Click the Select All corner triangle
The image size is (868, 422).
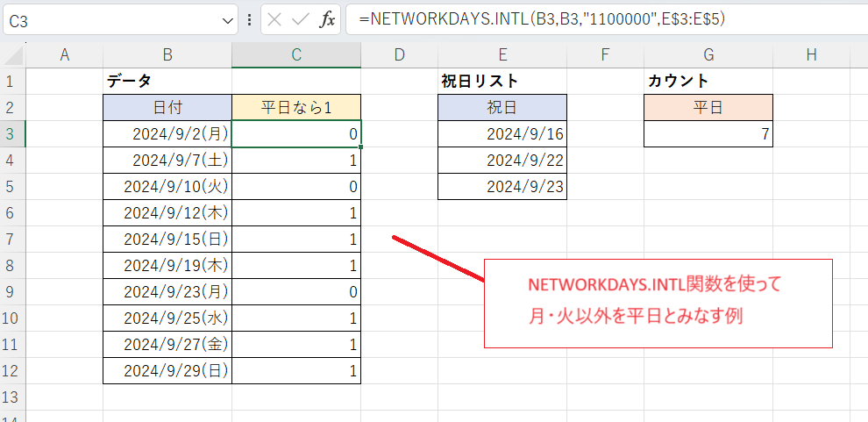click(13, 54)
